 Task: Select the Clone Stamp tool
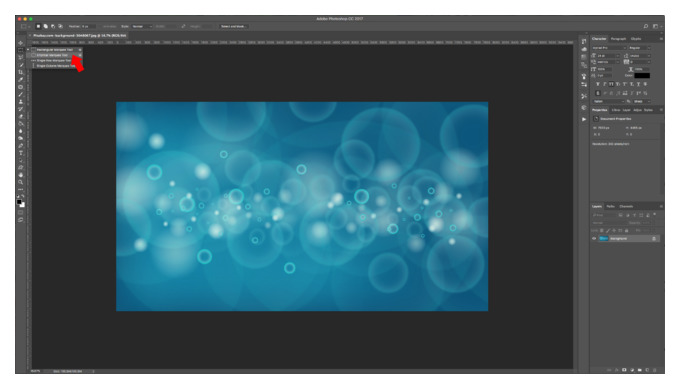(x=21, y=101)
